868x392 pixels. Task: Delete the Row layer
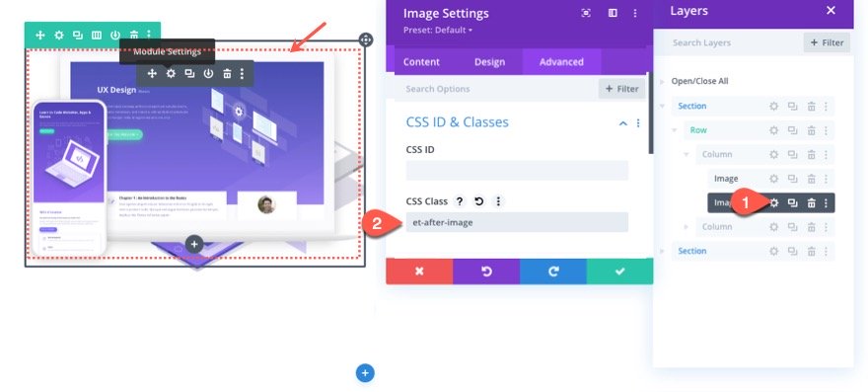tap(811, 130)
